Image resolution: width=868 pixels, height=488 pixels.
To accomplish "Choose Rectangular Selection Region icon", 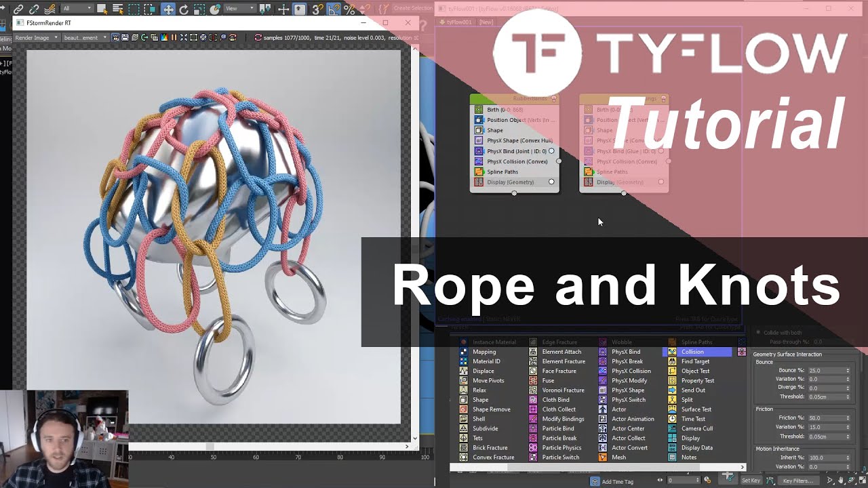I will [x=134, y=9].
